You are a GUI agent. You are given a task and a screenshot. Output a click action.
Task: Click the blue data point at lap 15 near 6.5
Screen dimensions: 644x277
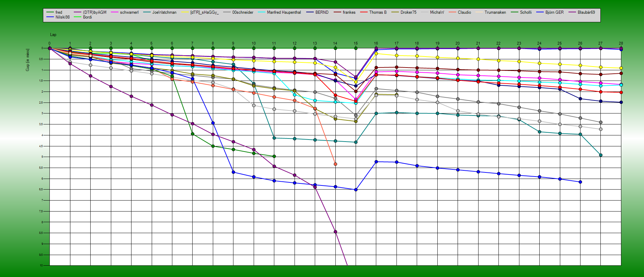[x=356, y=190]
